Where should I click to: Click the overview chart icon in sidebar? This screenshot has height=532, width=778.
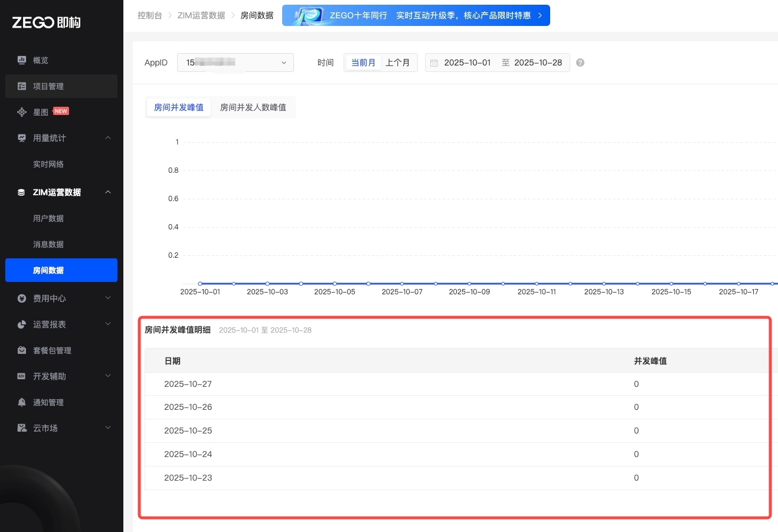coord(22,60)
